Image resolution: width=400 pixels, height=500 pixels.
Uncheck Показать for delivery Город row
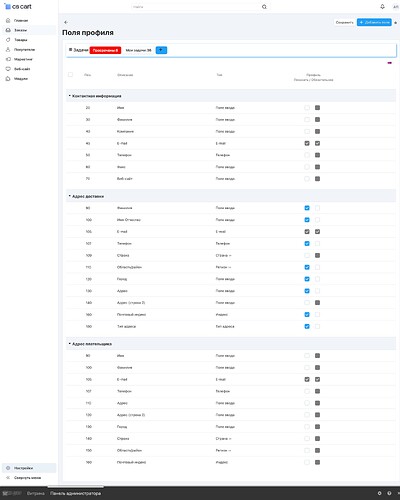(x=307, y=279)
